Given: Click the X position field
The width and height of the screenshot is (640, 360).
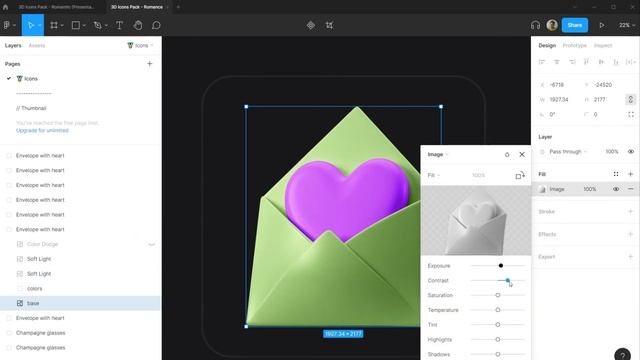Looking at the screenshot, I should 558,85.
